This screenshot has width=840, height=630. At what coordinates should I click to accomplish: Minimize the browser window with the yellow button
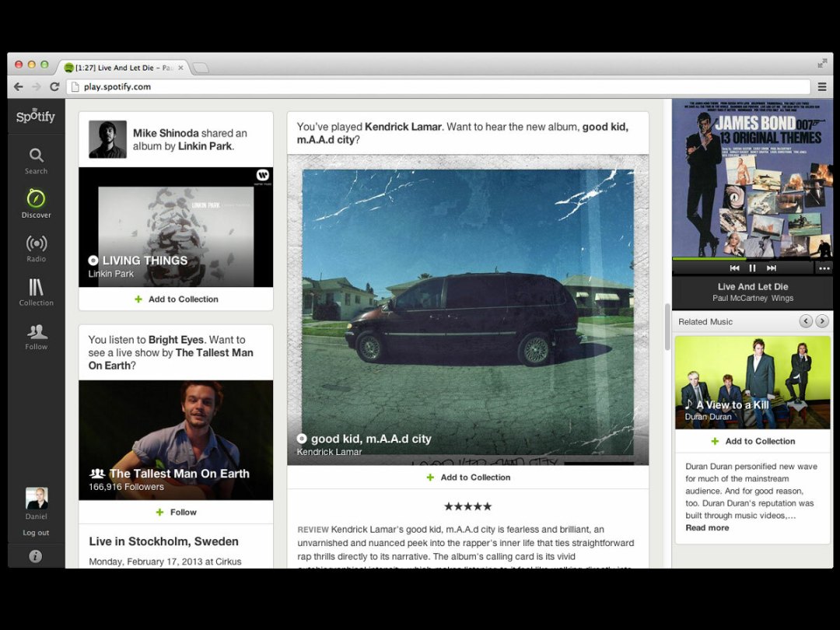31,65
